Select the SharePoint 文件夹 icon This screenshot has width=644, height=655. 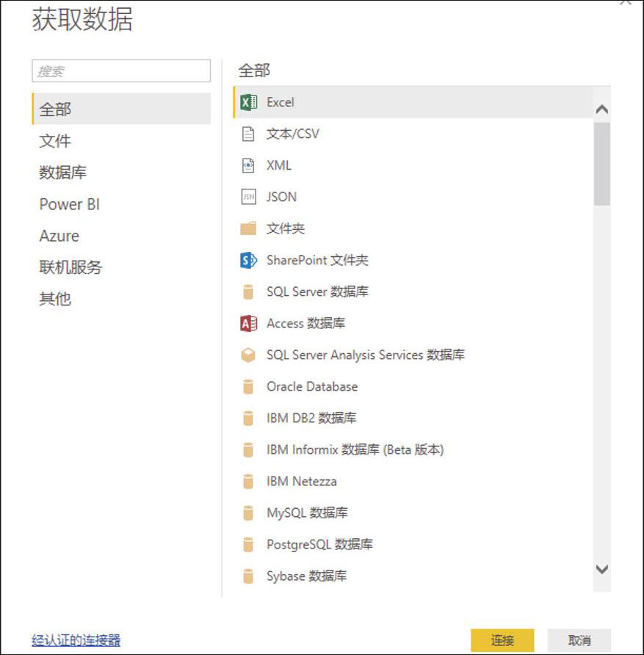pyautogui.click(x=248, y=260)
